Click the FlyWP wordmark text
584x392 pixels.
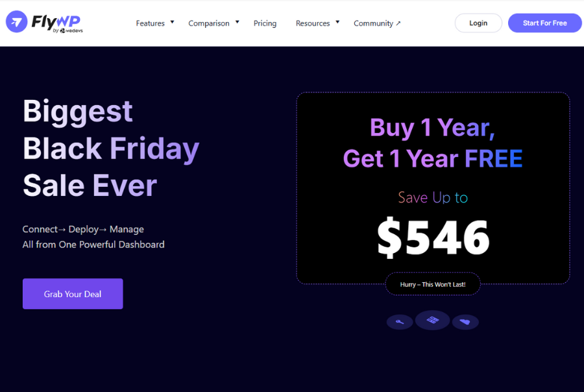point(56,20)
